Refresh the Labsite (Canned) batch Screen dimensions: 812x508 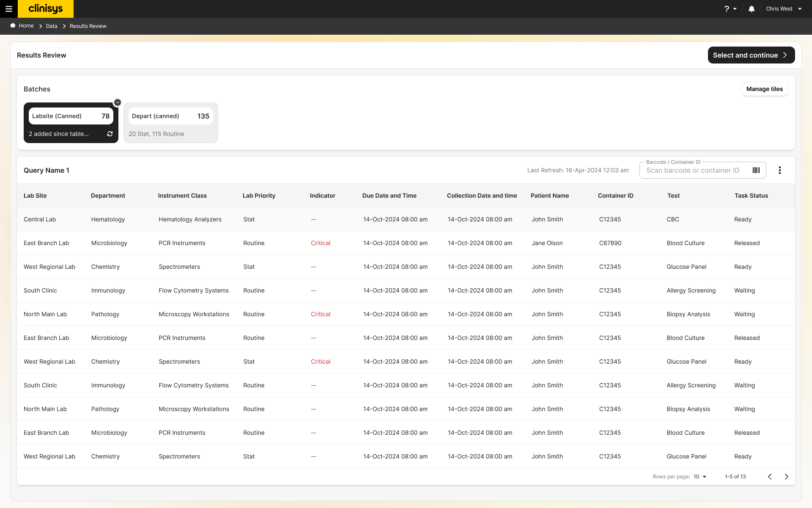[x=110, y=134]
